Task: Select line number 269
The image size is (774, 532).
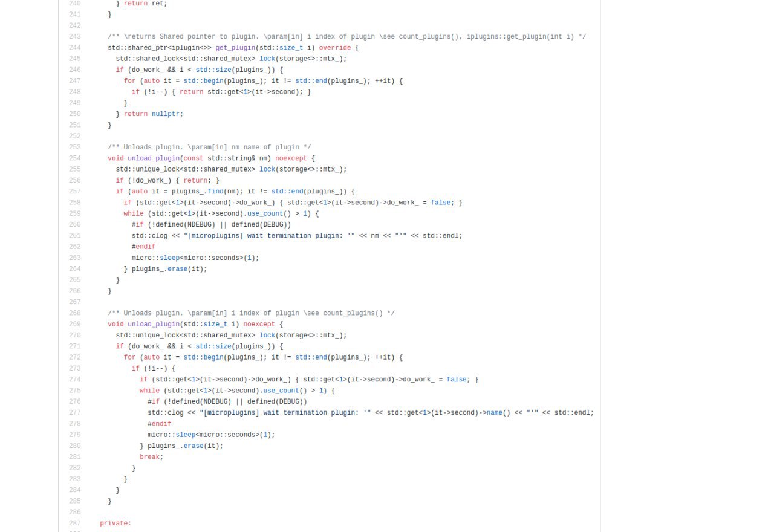Action: 74,324
